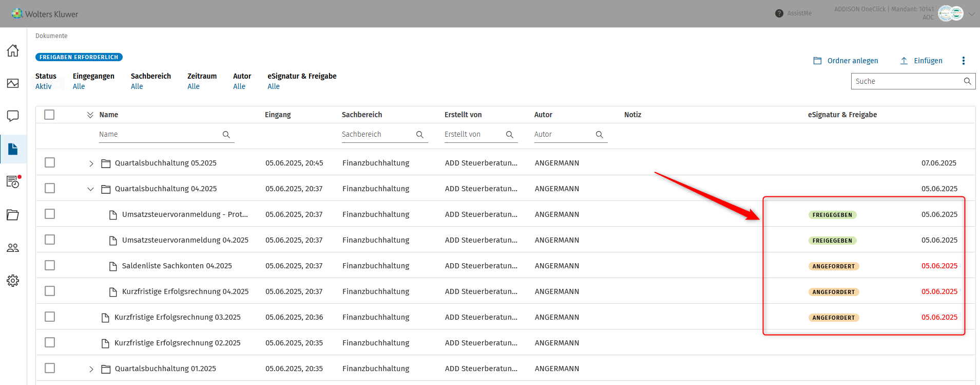980x385 pixels.
Task: Click the Dokumente breadcrumb
Action: (x=51, y=36)
